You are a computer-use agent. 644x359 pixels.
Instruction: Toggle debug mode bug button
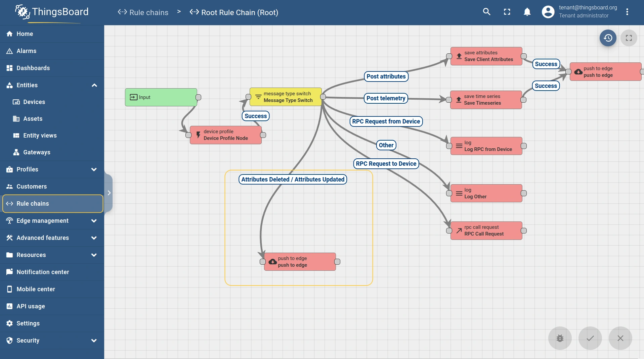(x=560, y=338)
